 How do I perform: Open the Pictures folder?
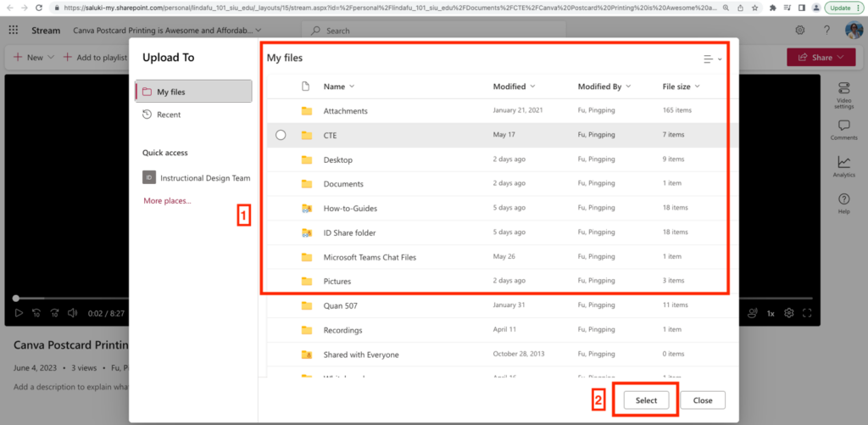point(337,282)
